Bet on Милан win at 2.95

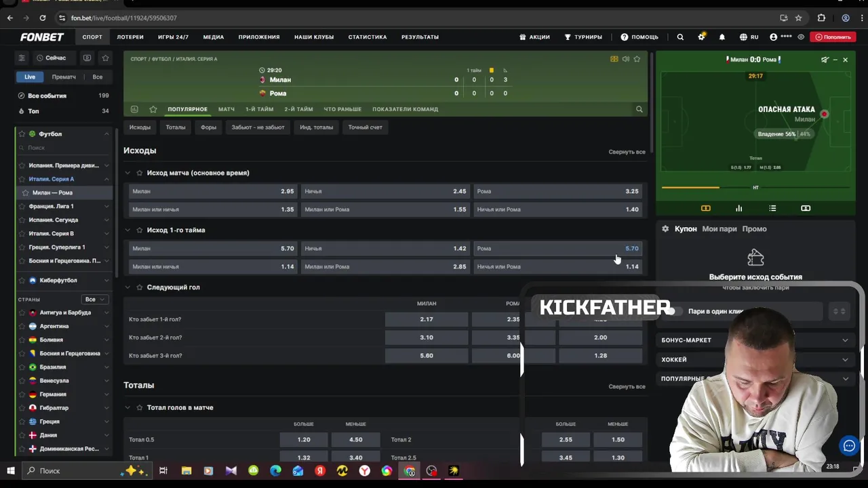tap(213, 192)
